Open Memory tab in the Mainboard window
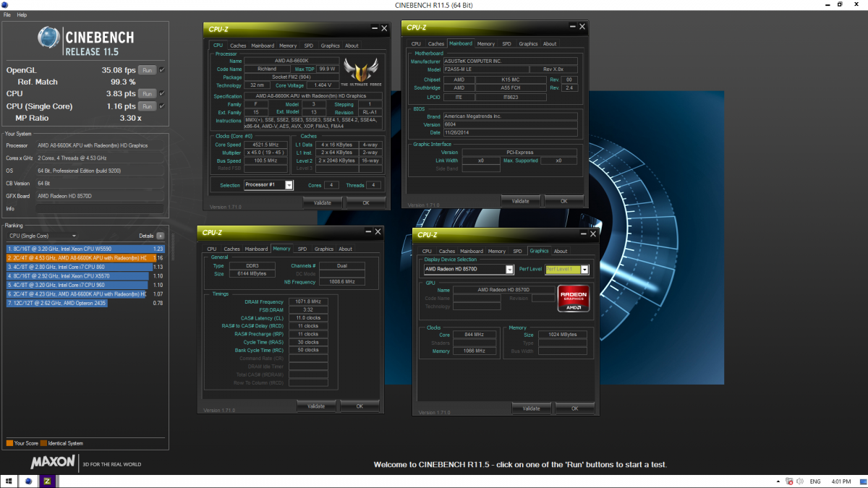The width and height of the screenshot is (868, 488). (486, 44)
